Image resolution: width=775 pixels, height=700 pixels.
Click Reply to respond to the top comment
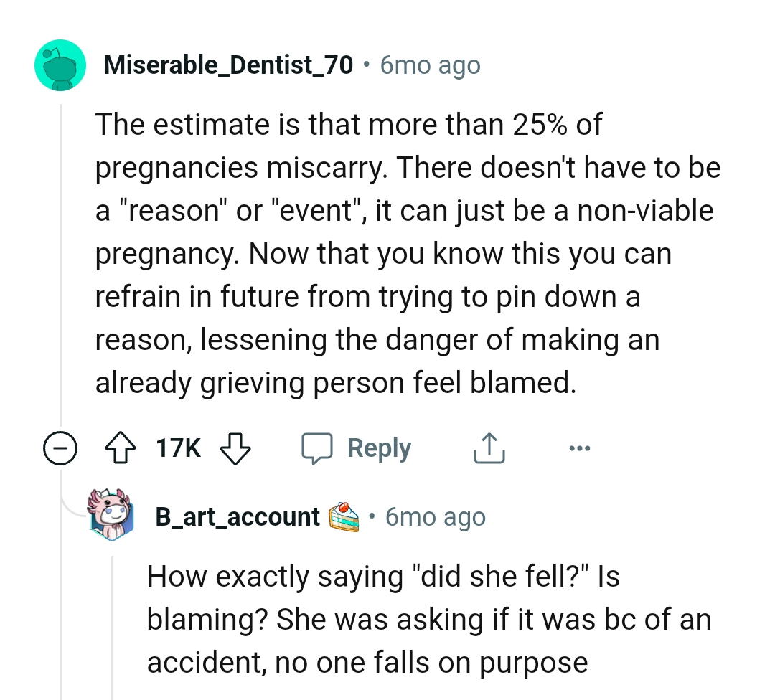click(x=379, y=447)
